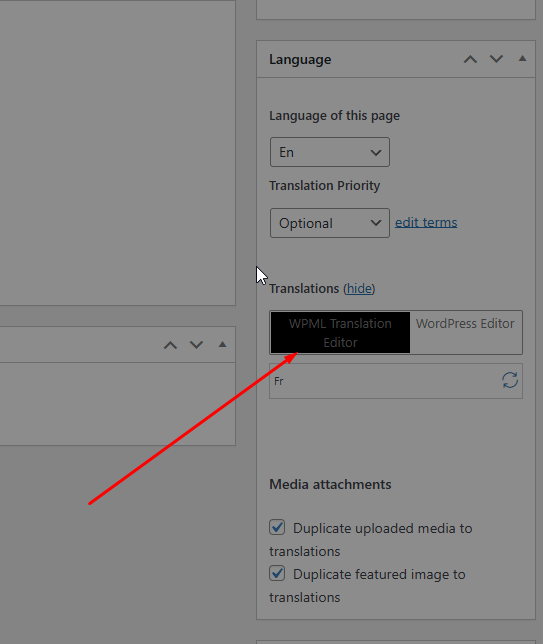Open the Language of this page dropdown
Image resolution: width=543 pixels, height=644 pixels.
[330, 152]
